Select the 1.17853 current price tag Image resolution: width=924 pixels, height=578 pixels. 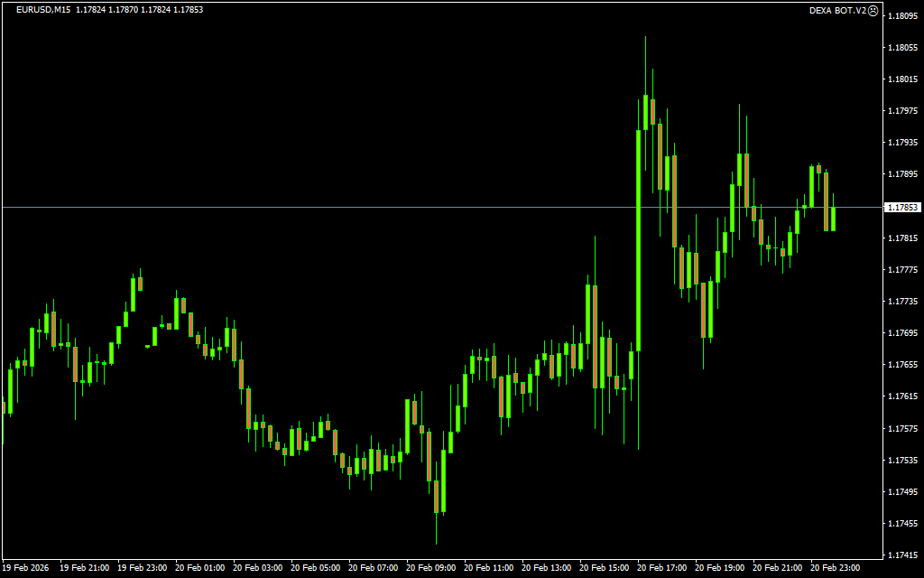click(902, 207)
